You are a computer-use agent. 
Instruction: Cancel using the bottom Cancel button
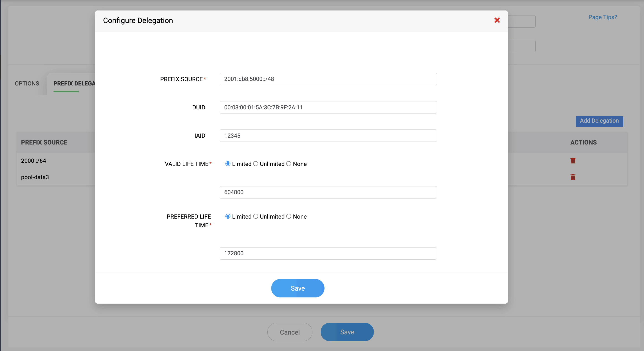tap(289, 332)
